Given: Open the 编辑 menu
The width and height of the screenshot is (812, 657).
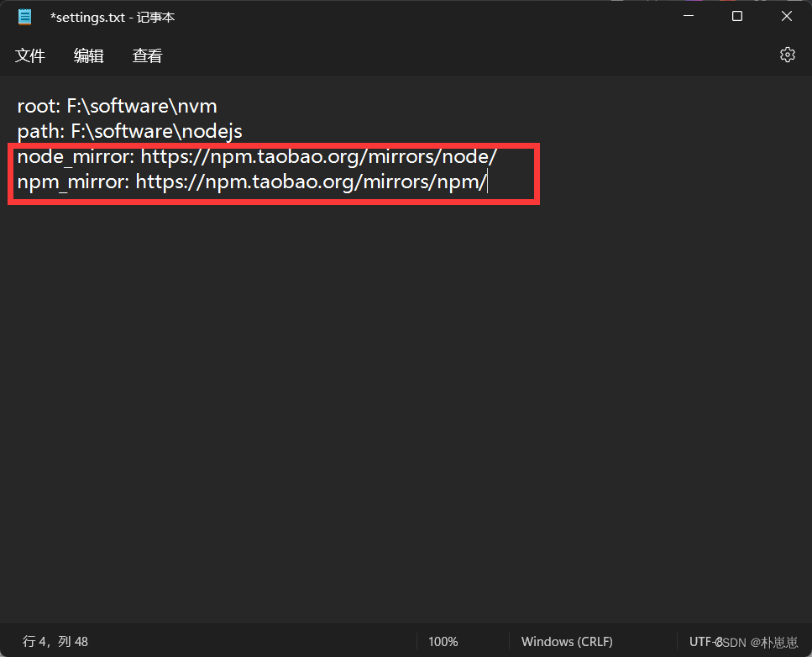Looking at the screenshot, I should coord(88,55).
